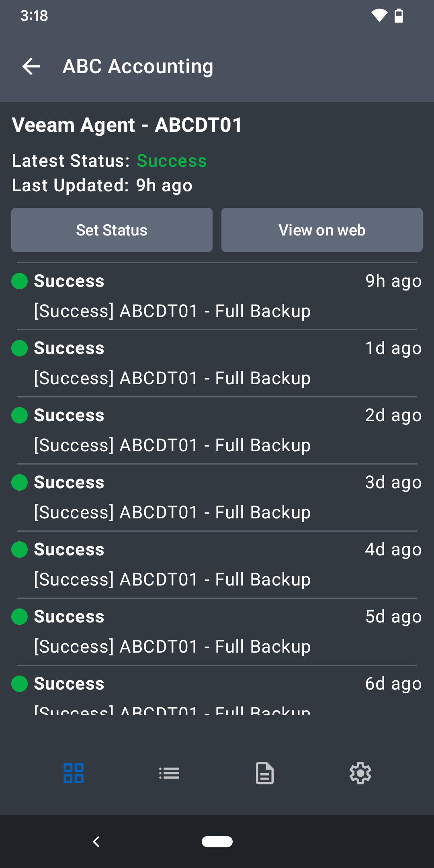Tap green status dot for 1d ago entry
Image resolution: width=434 pixels, height=868 pixels.
(x=20, y=348)
